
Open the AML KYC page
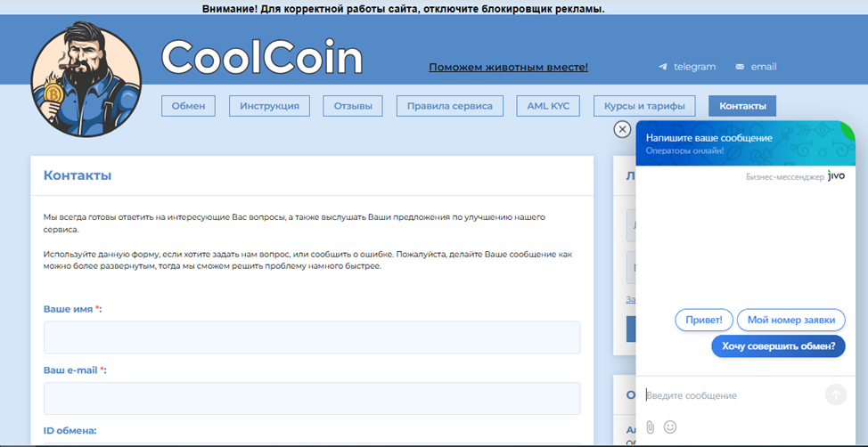coord(548,106)
